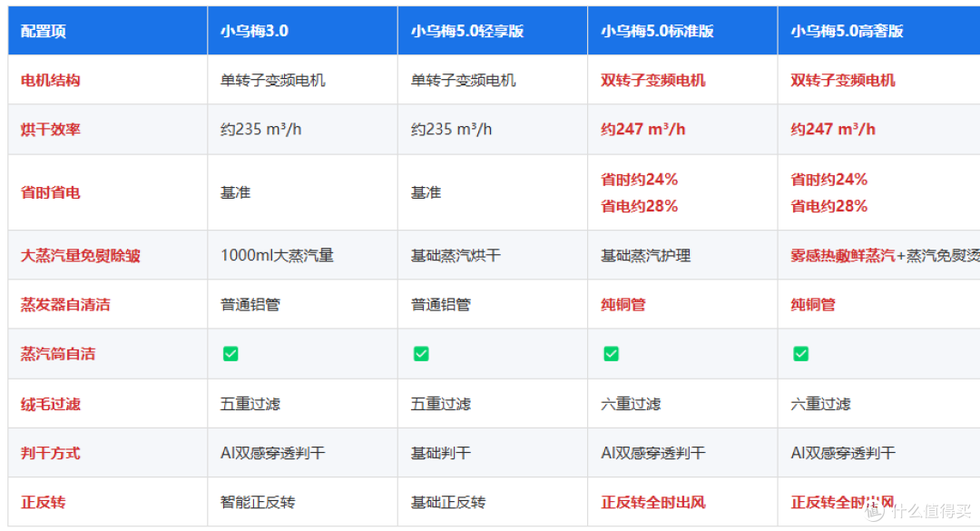The image size is (980, 531).
Task: Click '纯铜管' in the 5.0标准版 column
Action: [x=623, y=305]
